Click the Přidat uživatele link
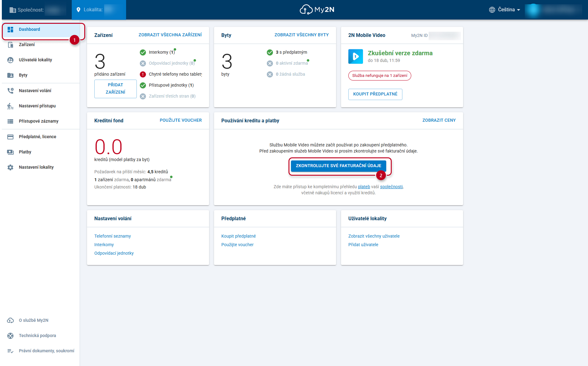Image resolution: width=588 pixels, height=366 pixels. click(x=363, y=245)
